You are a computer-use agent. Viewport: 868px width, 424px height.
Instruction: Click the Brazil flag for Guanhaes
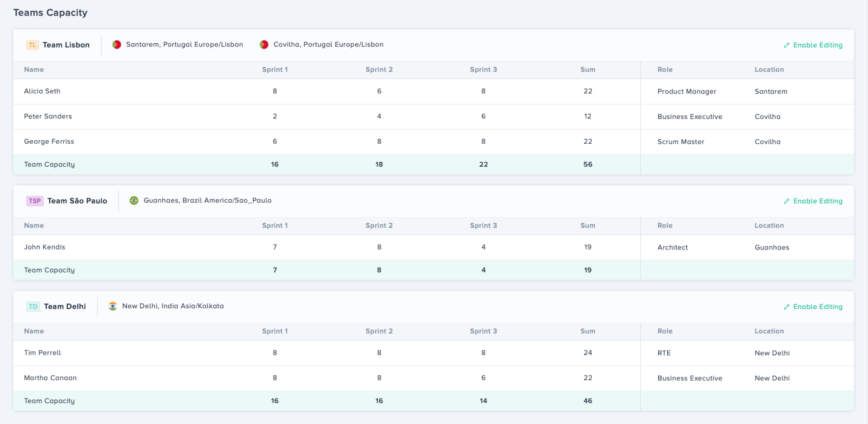point(133,200)
